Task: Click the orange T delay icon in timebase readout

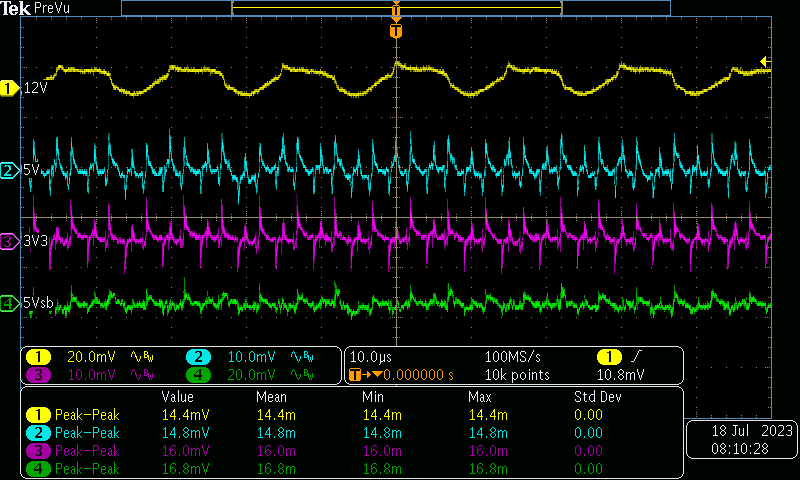Action: click(355, 375)
